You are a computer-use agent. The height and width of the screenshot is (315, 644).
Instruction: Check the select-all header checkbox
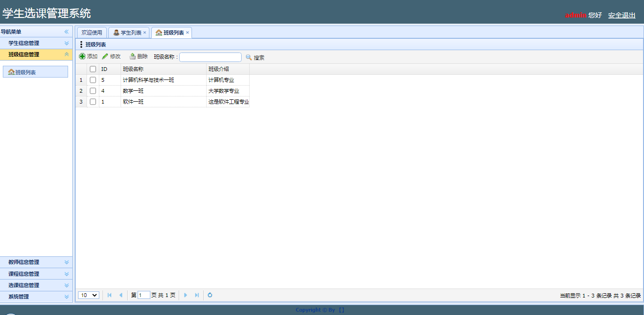pyautogui.click(x=93, y=69)
